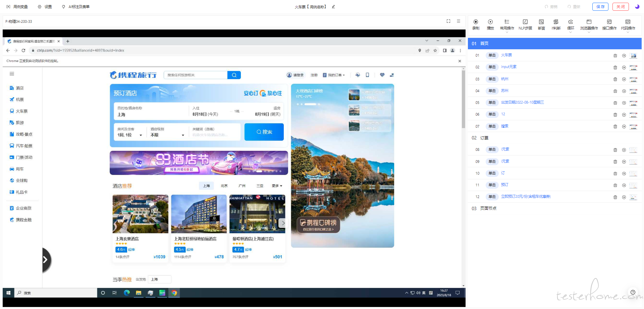Reload the Chrome page
Screen dimensions: 644x309
23,50
